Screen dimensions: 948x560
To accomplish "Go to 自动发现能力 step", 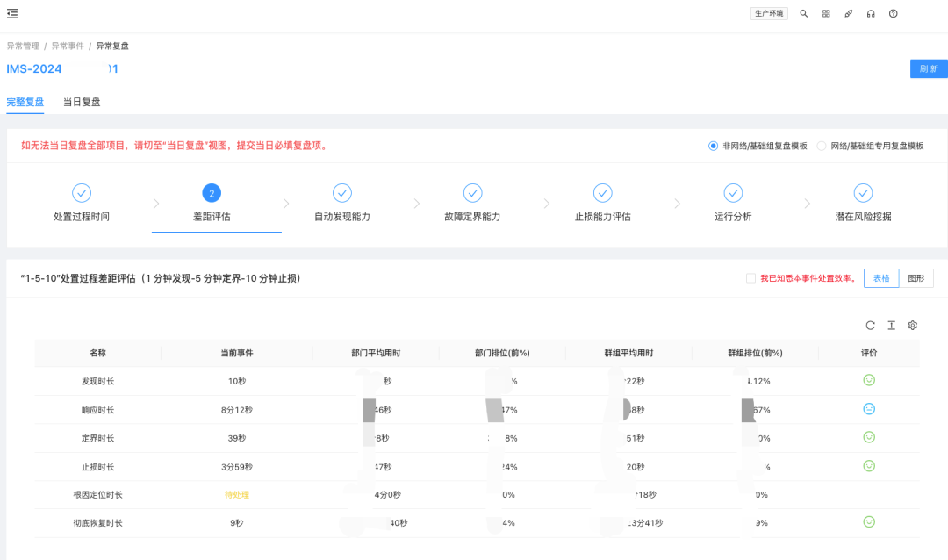I will click(x=342, y=203).
